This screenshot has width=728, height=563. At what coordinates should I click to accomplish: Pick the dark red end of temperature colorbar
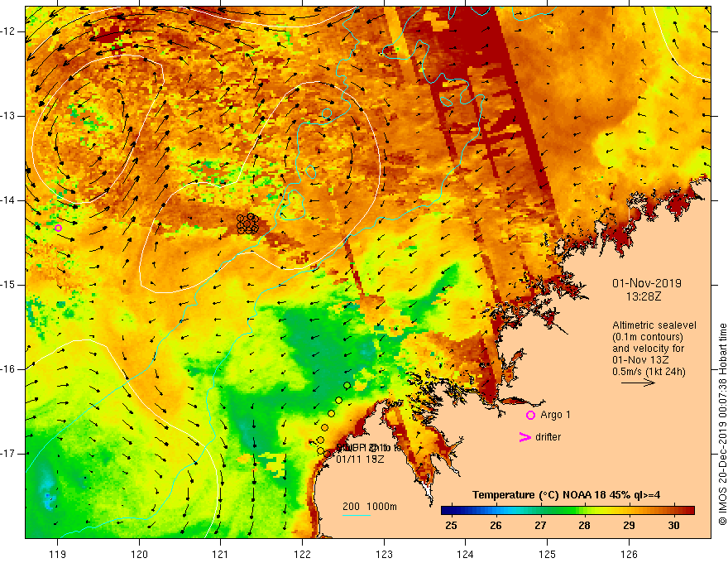[x=690, y=511]
